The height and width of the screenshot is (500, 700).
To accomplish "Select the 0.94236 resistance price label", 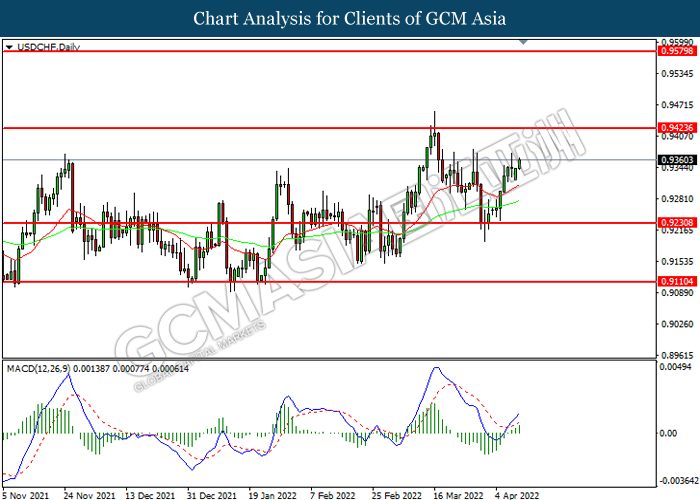I will pos(677,128).
